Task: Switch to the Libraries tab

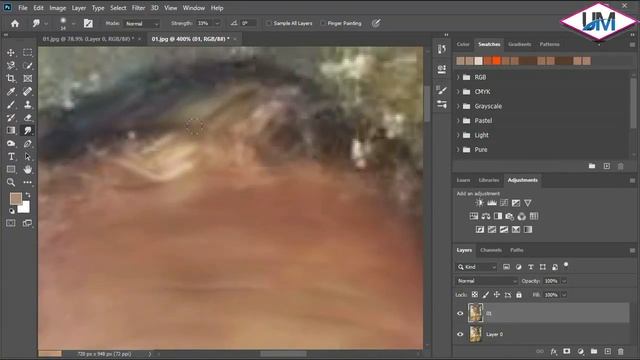Action: click(x=489, y=180)
